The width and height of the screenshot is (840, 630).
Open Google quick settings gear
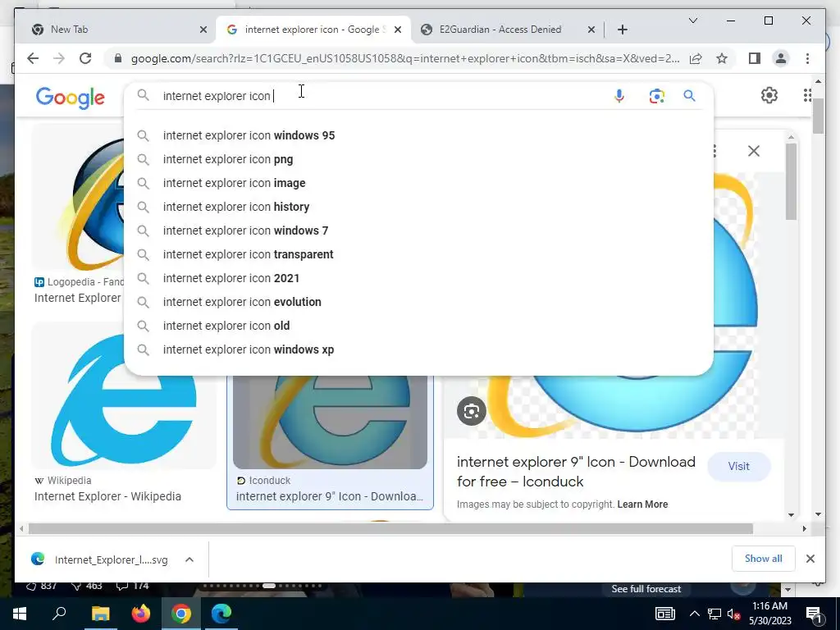(769, 95)
